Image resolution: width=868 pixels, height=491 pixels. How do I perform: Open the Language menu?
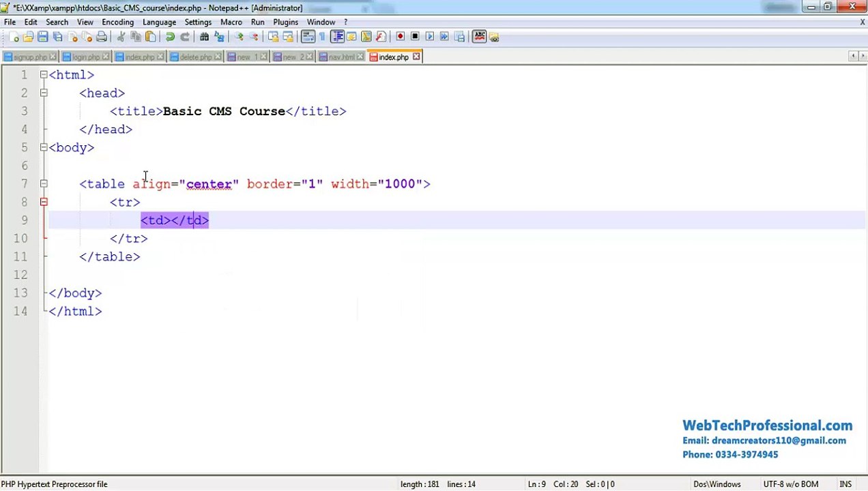point(159,22)
